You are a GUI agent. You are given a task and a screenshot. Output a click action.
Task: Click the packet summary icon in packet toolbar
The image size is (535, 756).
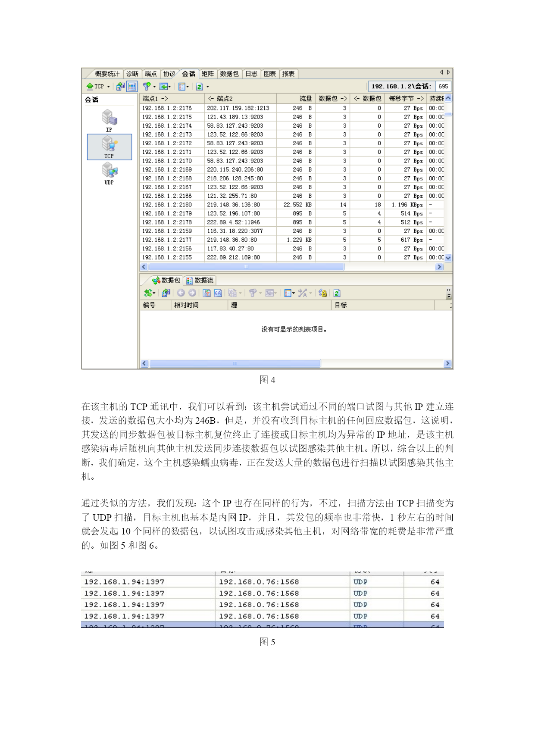click(x=207, y=293)
